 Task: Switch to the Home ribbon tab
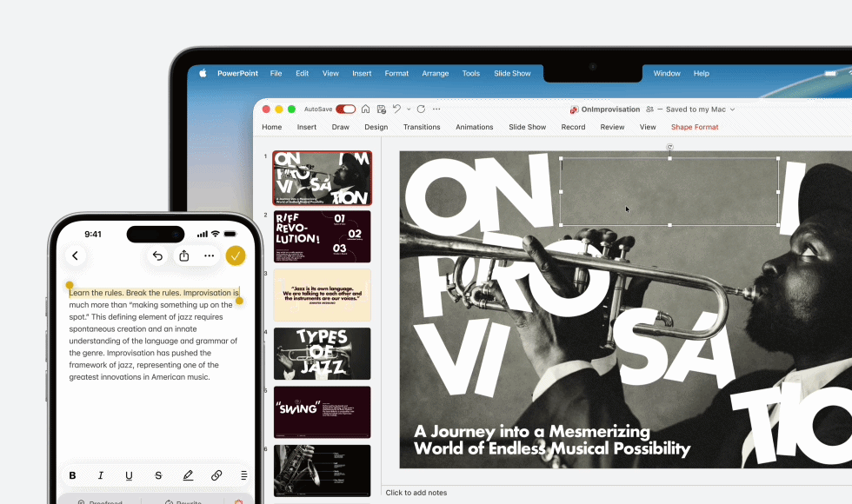tap(271, 127)
